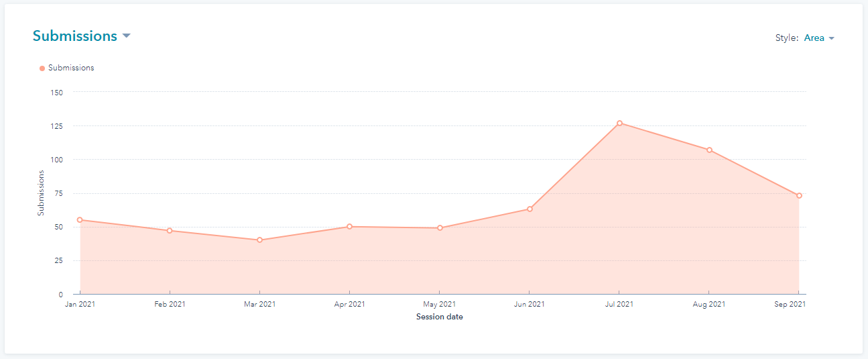
Task: Click the Sep 2021 x-axis label
Action: coord(790,305)
